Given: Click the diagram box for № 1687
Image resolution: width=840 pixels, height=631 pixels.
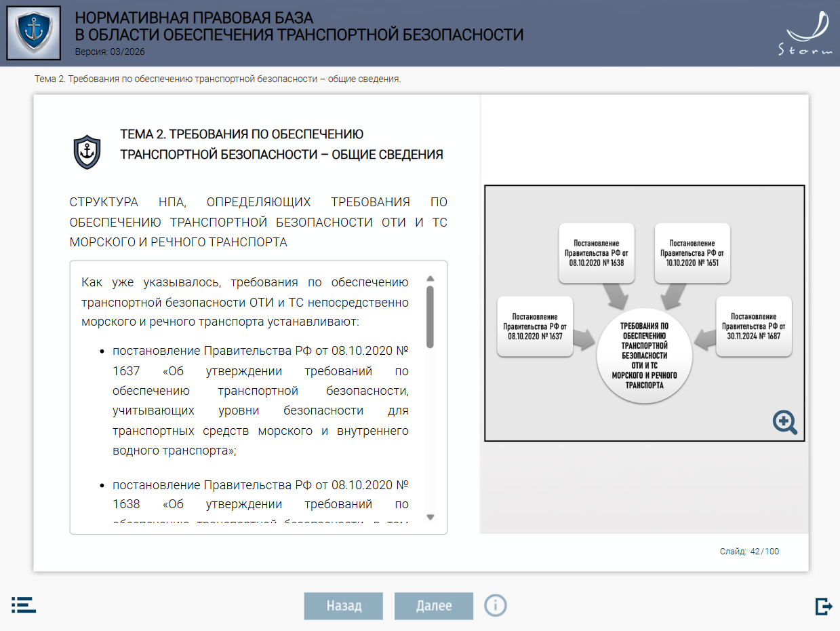Looking at the screenshot, I should point(754,326).
